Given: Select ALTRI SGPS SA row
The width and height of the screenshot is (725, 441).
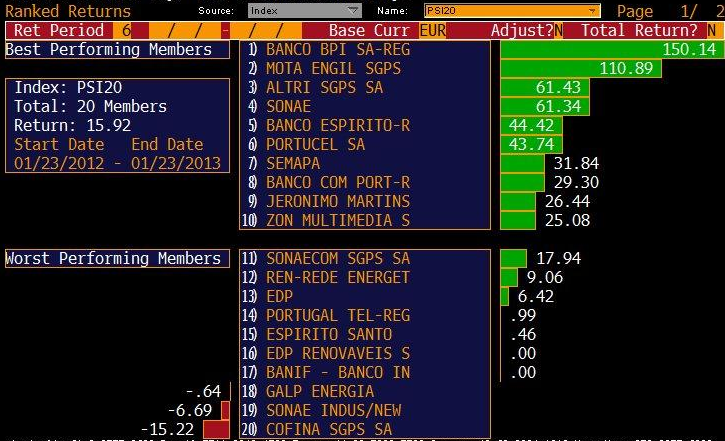Looking at the screenshot, I should pyautogui.click(x=365, y=87).
